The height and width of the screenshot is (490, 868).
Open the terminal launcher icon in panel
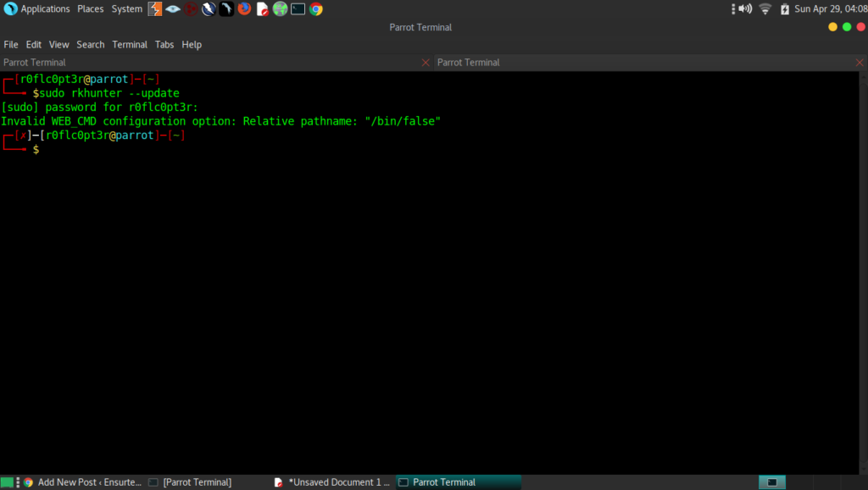click(x=298, y=9)
